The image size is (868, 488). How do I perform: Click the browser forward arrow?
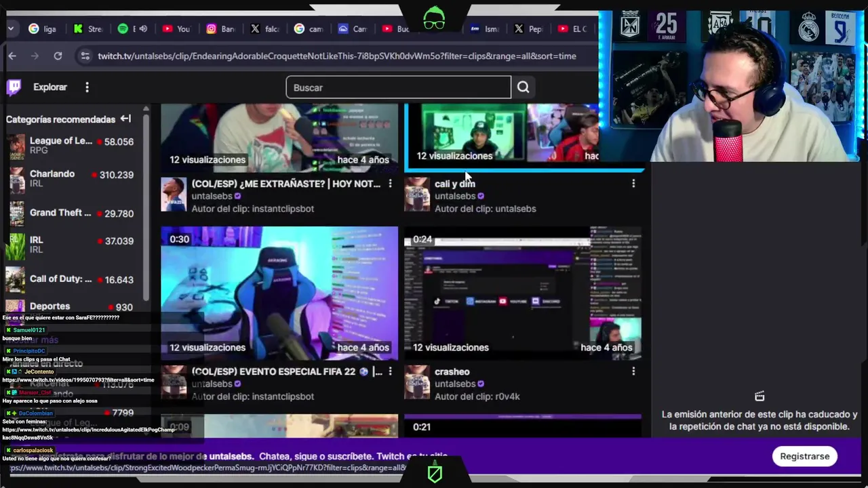pos(35,56)
